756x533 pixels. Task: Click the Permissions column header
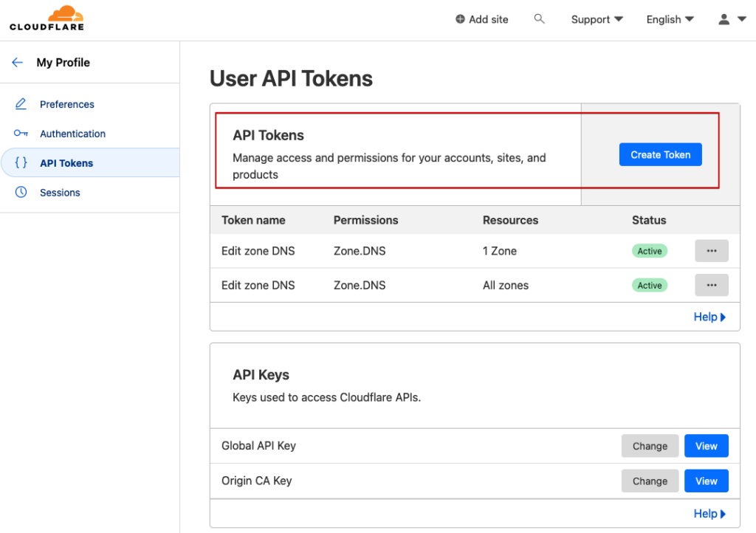(x=366, y=220)
